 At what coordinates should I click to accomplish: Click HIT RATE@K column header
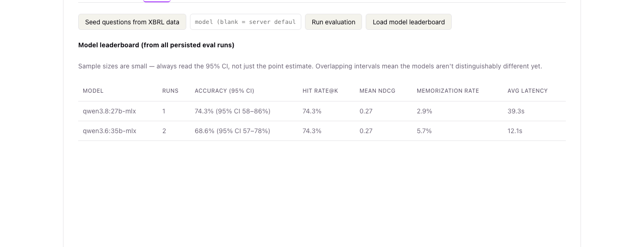pyautogui.click(x=320, y=91)
